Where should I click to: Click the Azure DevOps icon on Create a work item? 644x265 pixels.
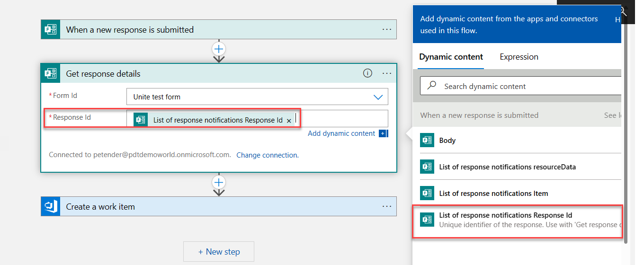[51, 206]
